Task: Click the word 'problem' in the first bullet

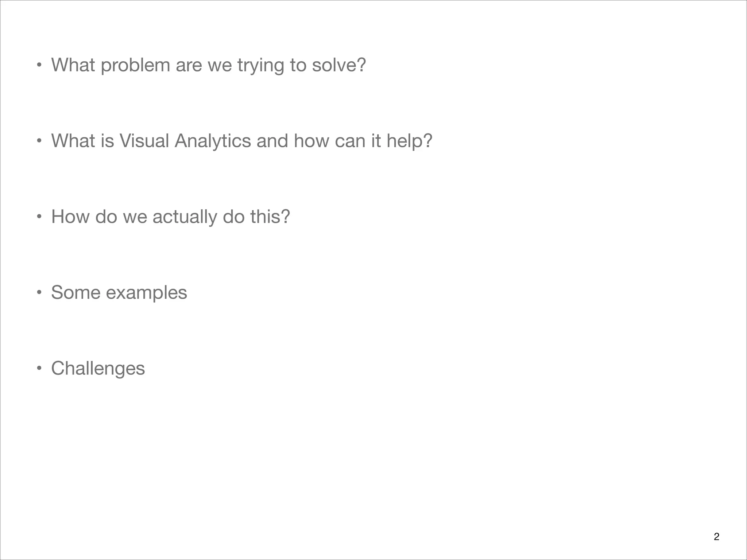Action: (x=135, y=66)
